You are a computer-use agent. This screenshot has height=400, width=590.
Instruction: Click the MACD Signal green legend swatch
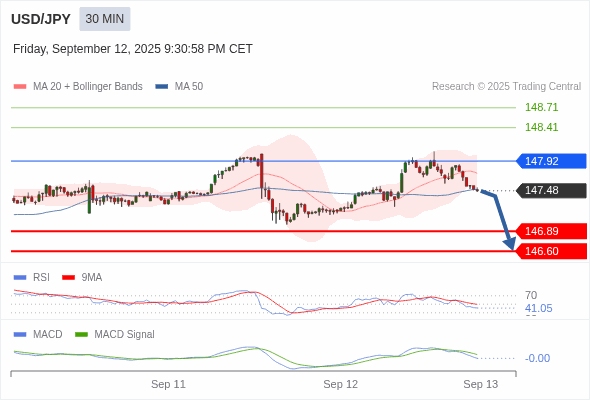point(81,335)
